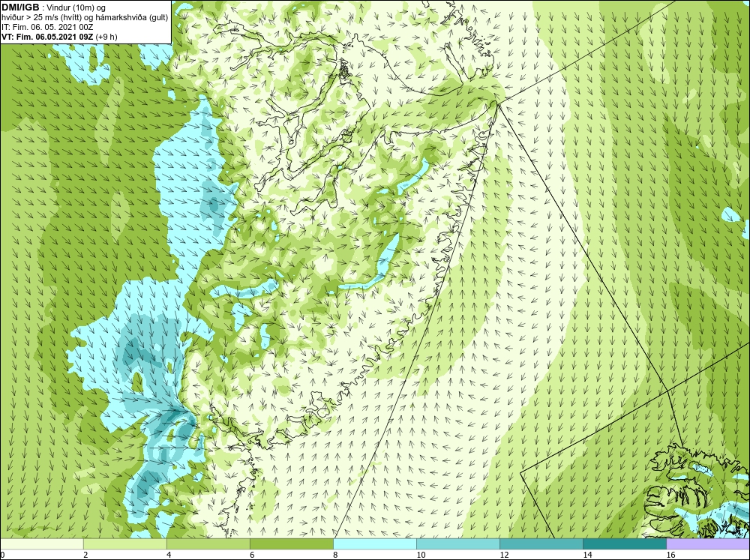
Task: Click the darker teal 12–14 m/s legend swatch
Action: pos(541,544)
